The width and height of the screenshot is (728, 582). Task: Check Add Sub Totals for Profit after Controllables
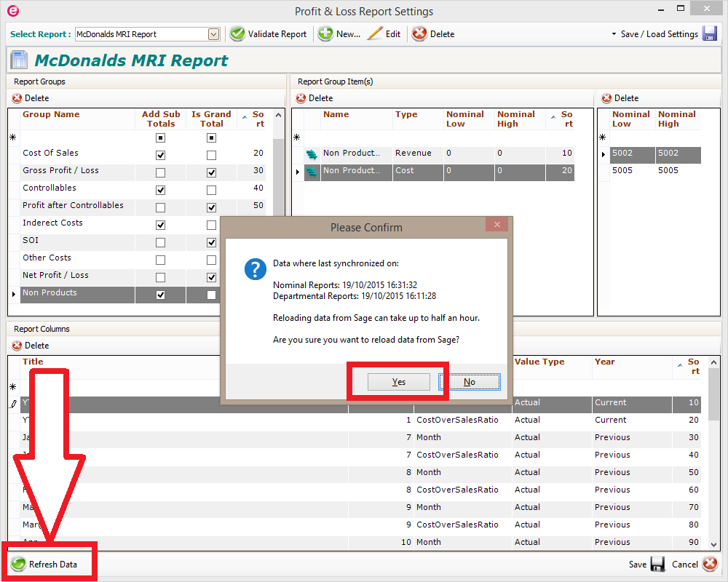click(160, 207)
